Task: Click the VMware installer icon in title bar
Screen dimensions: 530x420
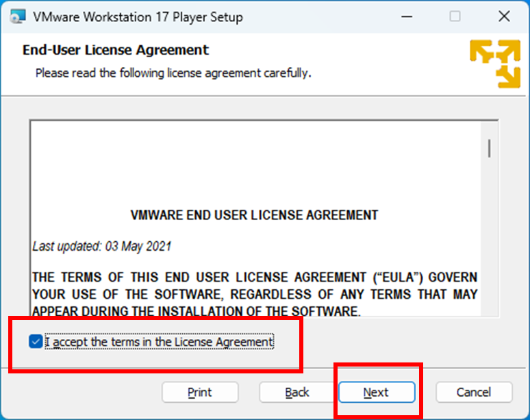Action: coord(18,16)
